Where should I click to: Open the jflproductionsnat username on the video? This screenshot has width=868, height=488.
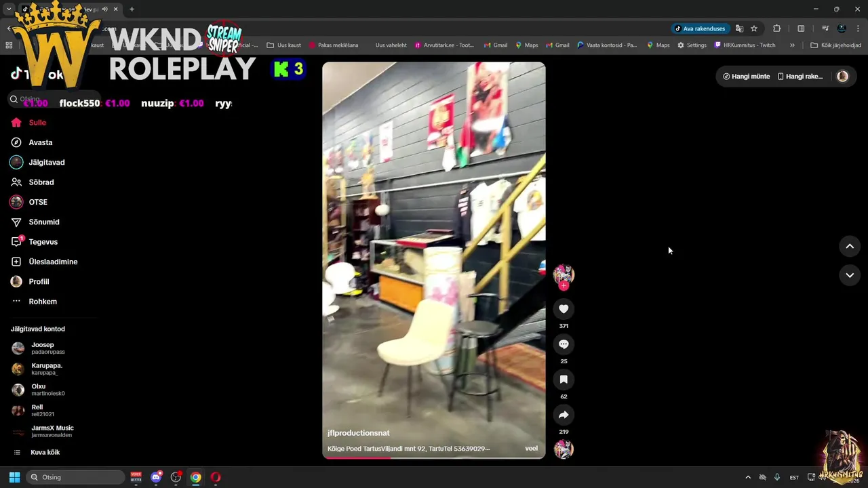358,433
